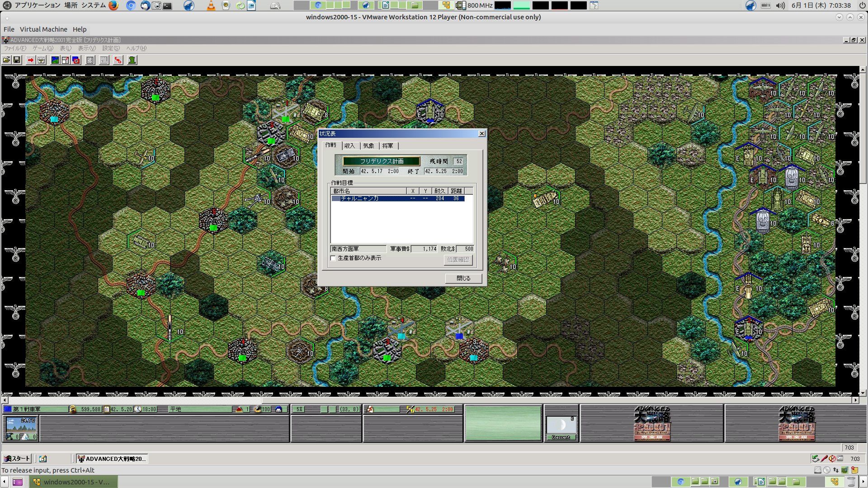Open the VMware File menu
The image size is (868, 488).
click(9, 29)
